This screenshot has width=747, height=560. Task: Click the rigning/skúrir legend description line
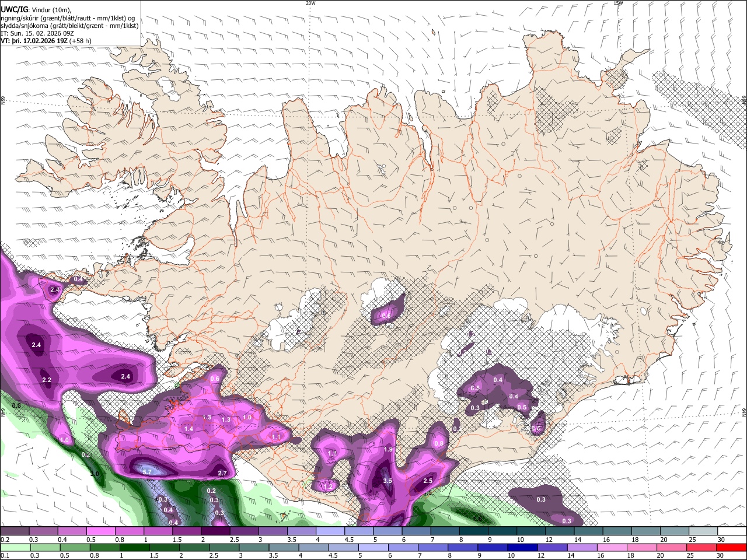68,18
